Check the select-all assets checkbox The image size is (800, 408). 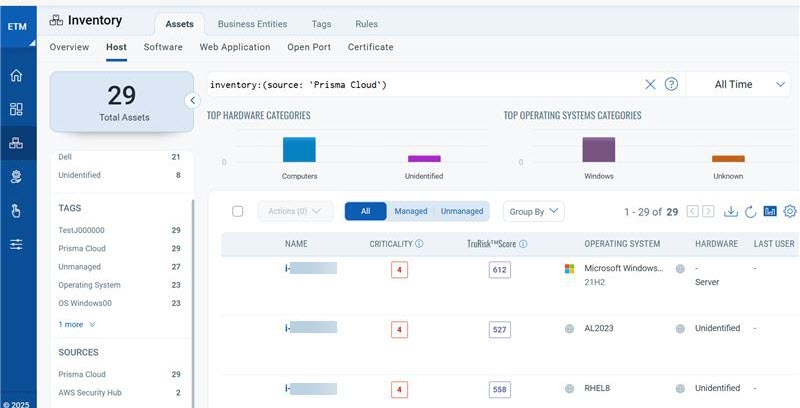coord(237,211)
